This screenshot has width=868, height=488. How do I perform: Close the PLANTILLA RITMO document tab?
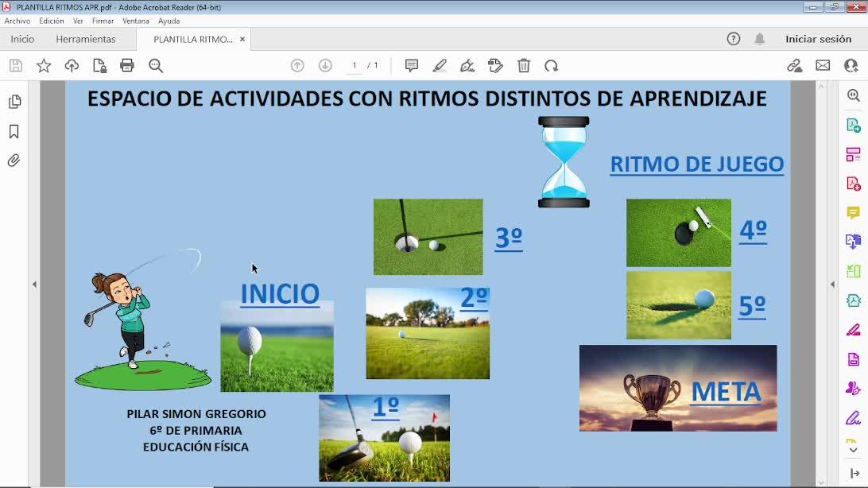click(x=242, y=39)
